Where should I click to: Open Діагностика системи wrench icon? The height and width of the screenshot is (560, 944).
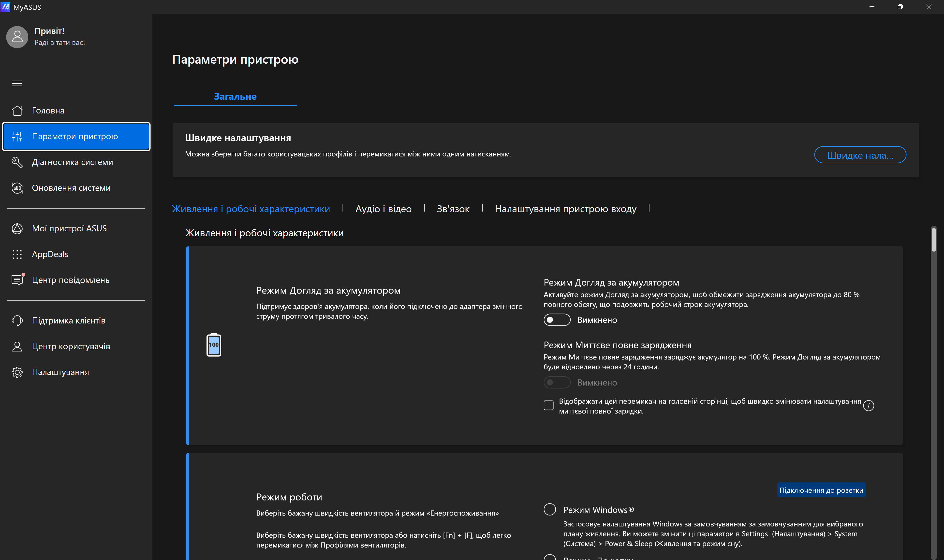pos(17,162)
